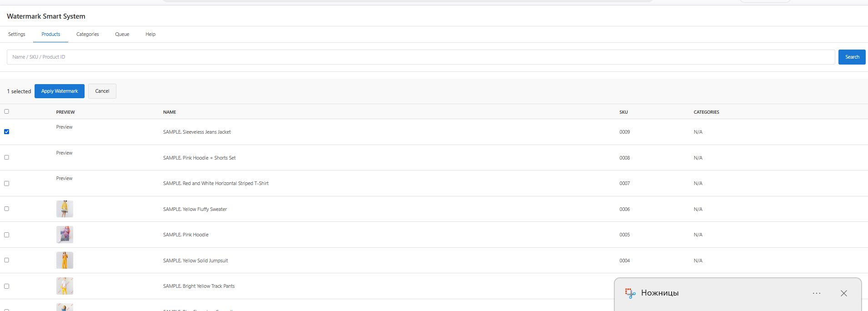868x311 pixels.
Task: Check the Yellow Fluffy Sweater row checkbox
Action: click(x=7, y=209)
